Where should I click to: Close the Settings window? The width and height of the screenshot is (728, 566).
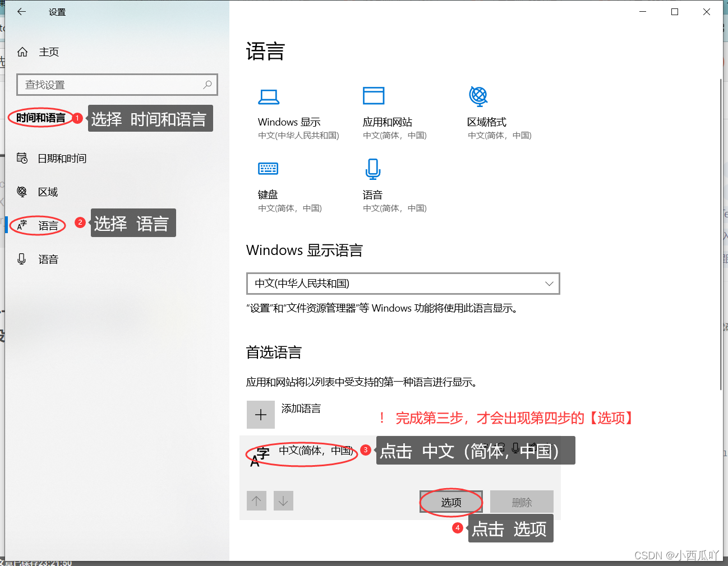(707, 11)
